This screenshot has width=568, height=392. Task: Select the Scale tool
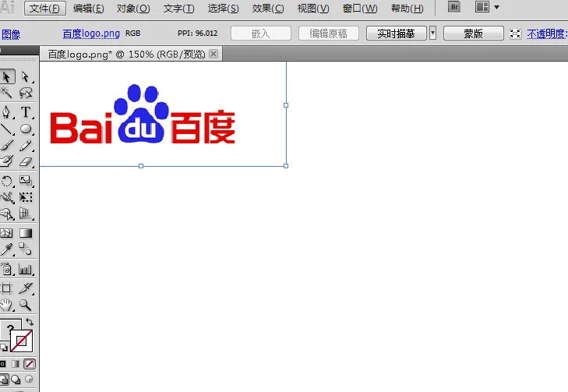point(26,181)
